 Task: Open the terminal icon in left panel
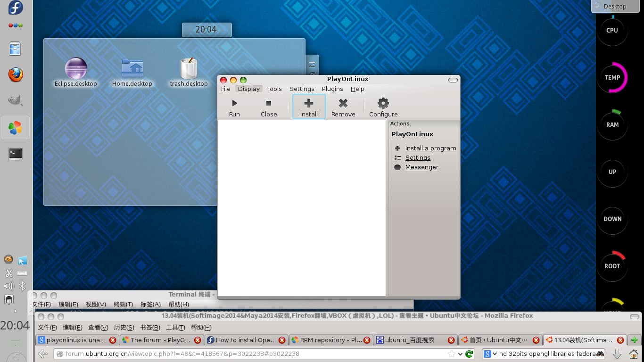(x=16, y=153)
